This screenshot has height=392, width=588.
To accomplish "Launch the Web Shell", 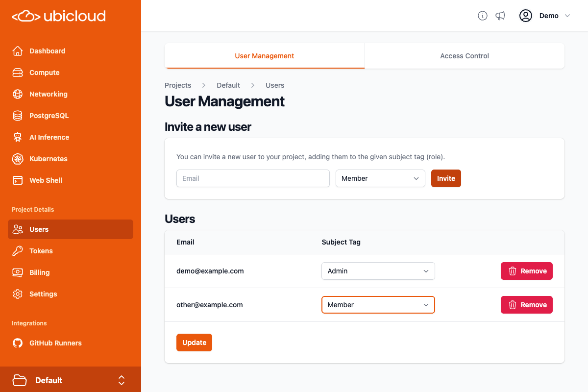I will pos(45,180).
